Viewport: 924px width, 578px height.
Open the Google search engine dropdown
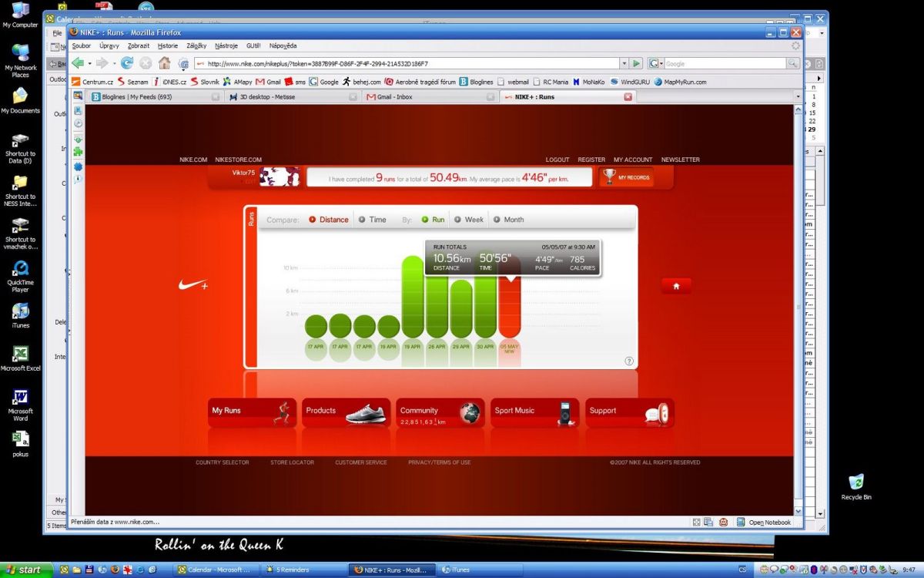pyautogui.click(x=655, y=63)
